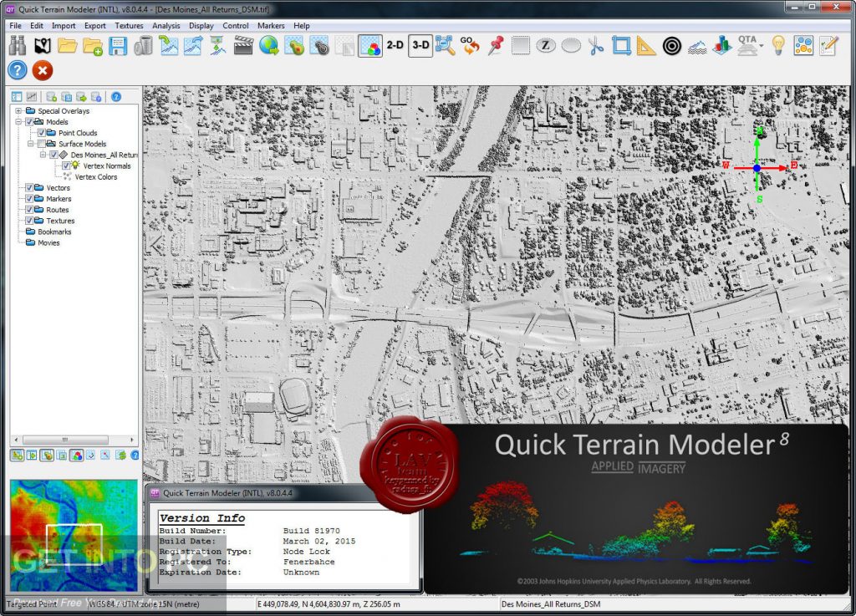Collapse the Des Moines_All Returns node
This screenshot has height=616, width=856.
click(x=43, y=155)
